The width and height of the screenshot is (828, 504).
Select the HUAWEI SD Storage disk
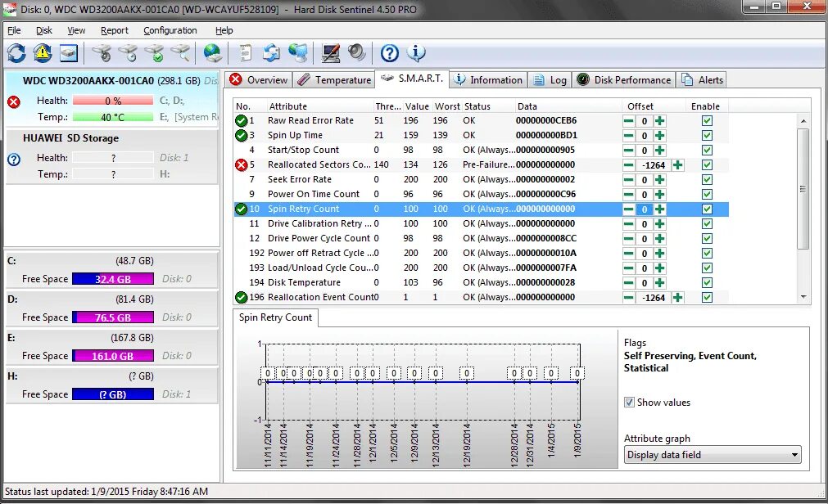click(x=111, y=156)
